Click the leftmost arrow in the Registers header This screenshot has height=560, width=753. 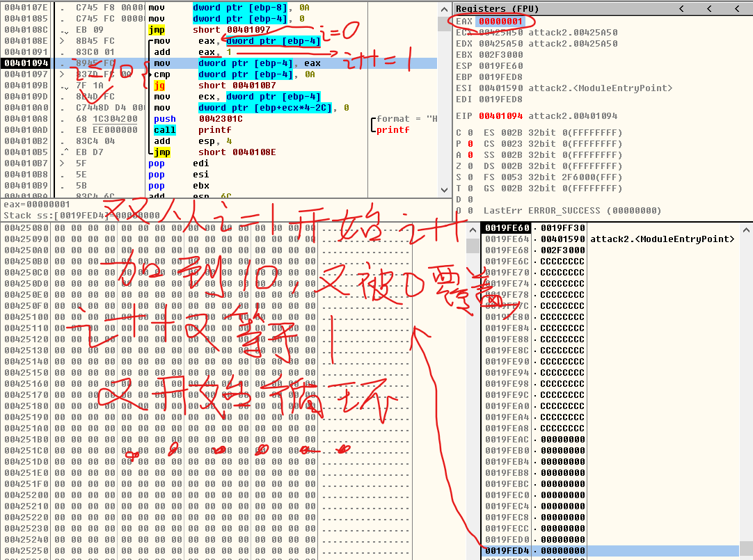681,8
